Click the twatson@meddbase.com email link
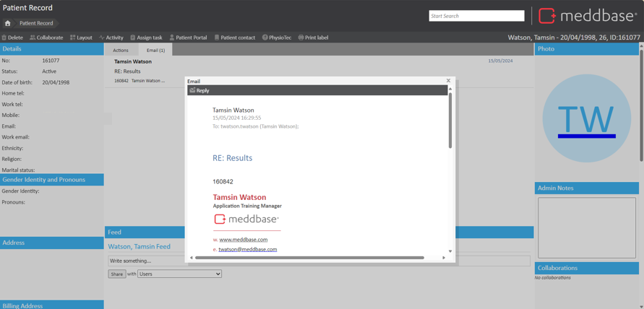Screen dimensions: 644x309 click(247, 249)
